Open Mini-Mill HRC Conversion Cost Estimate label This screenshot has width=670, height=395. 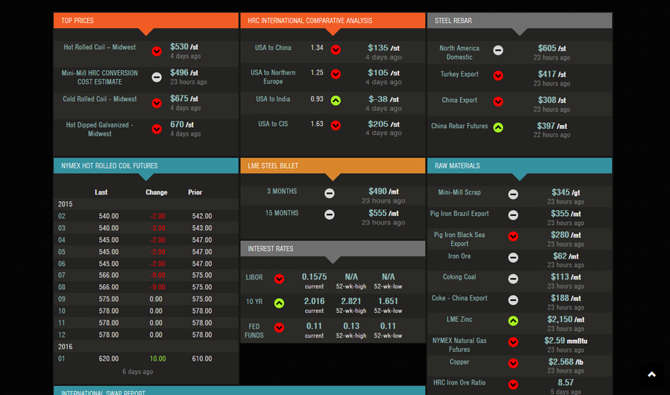point(100,77)
